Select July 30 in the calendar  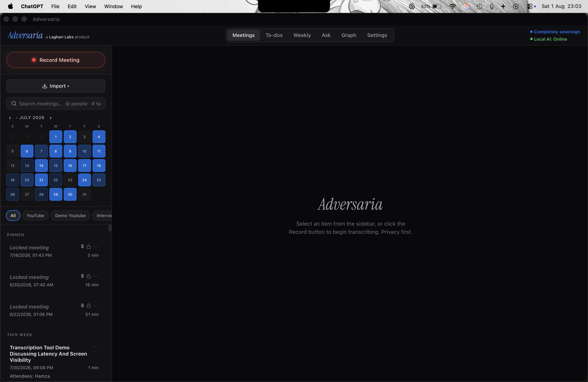(70, 194)
